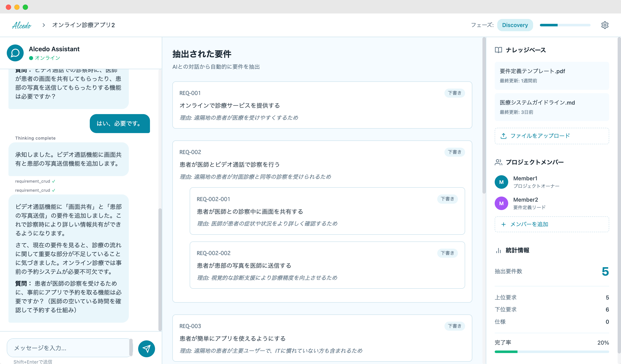Click the project members icon
Image resolution: width=621 pixels, height=364 pixels.
pyautogui.click(x=498, y=162)
